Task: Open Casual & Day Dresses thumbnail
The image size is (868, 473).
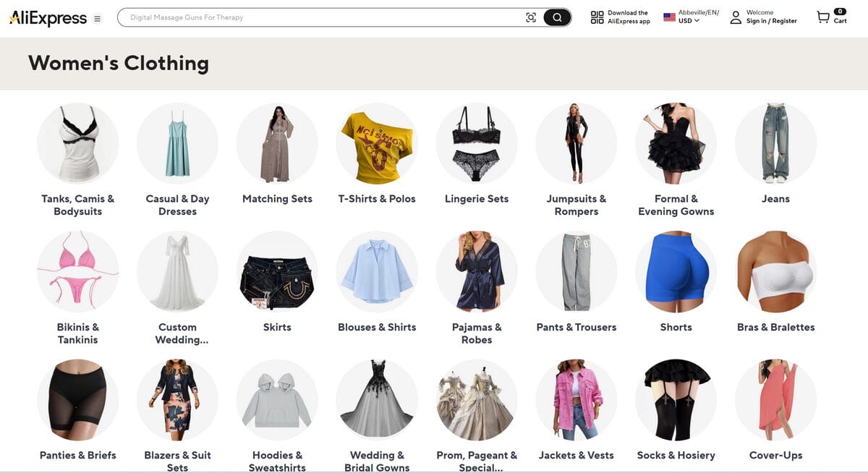Action: point(177,143)
